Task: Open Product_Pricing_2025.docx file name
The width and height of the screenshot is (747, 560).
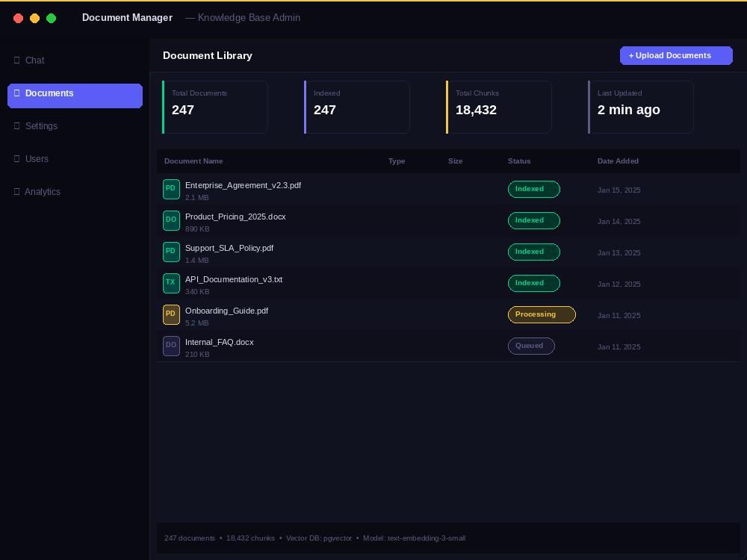Action: coord(235,217)
